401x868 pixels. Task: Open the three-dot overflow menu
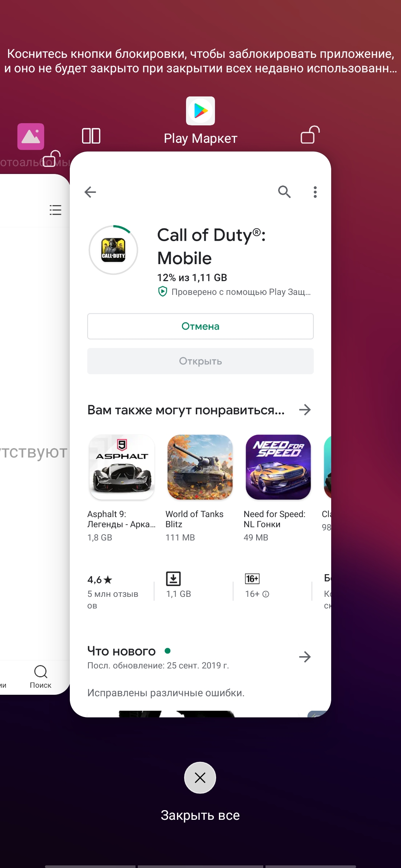coord(315,192)
